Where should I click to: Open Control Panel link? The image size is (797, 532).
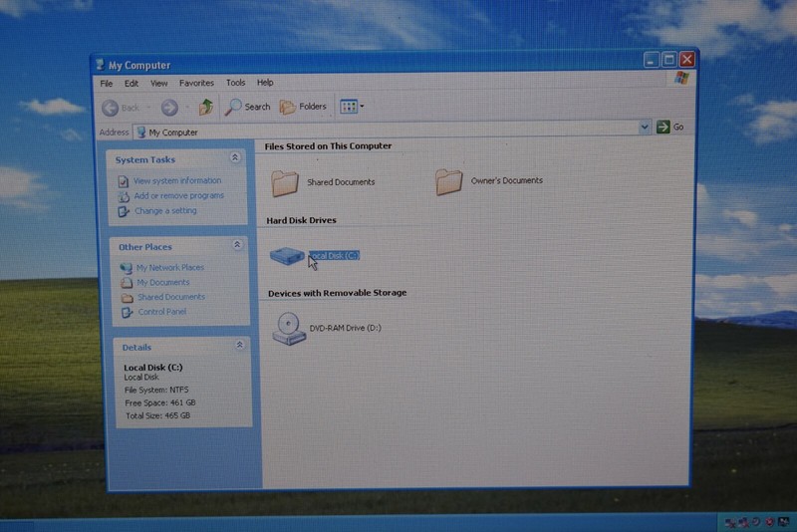pos(162,312)
